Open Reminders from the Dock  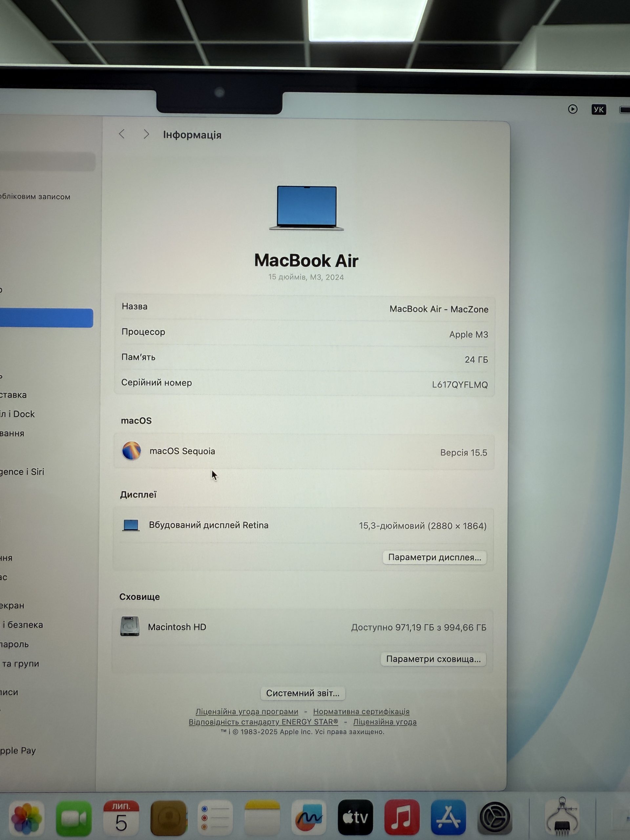pyautogui.click(x=215, y=817)
